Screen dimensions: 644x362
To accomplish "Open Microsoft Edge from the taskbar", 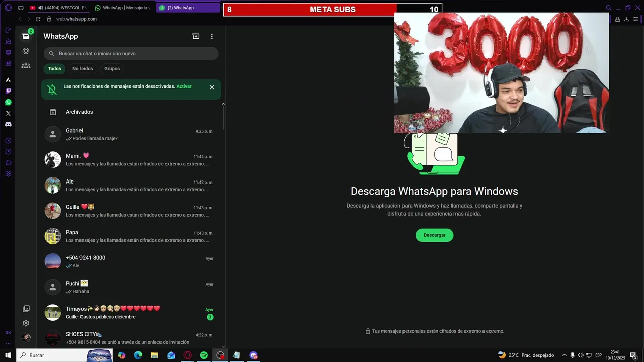I will (138, 355).
